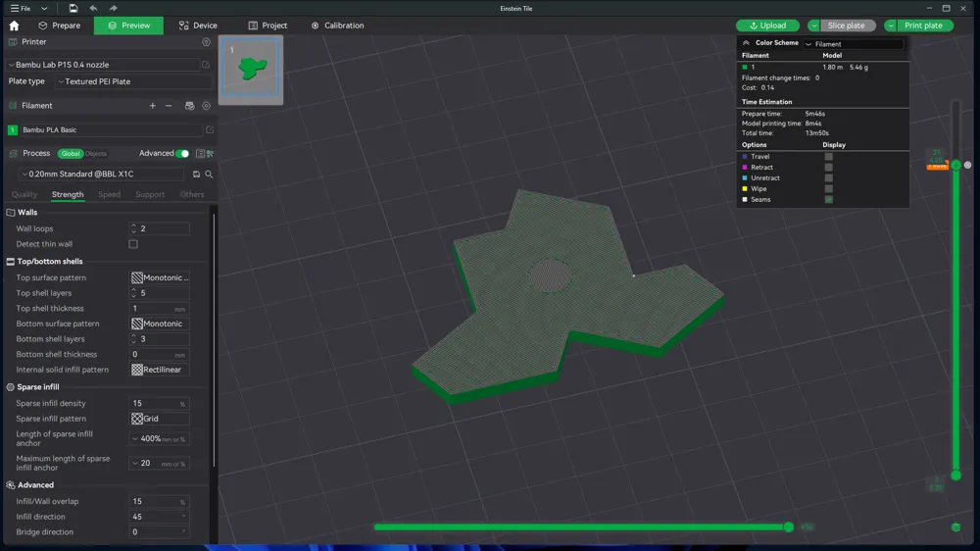Click the horizontal layer progress slider handle
Viewport: 980px width, 551px height.
pos(789,527)
